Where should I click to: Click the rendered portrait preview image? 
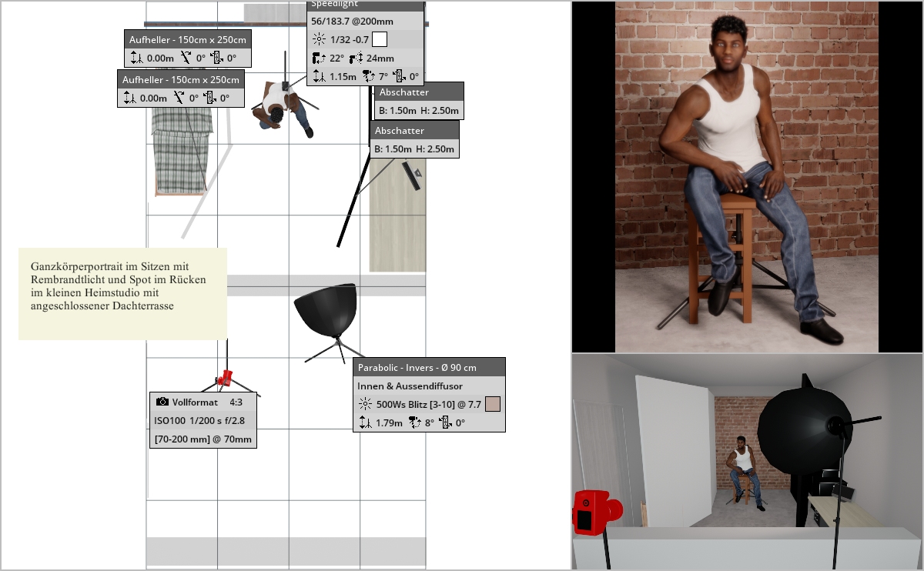click(x=746, y=176)
